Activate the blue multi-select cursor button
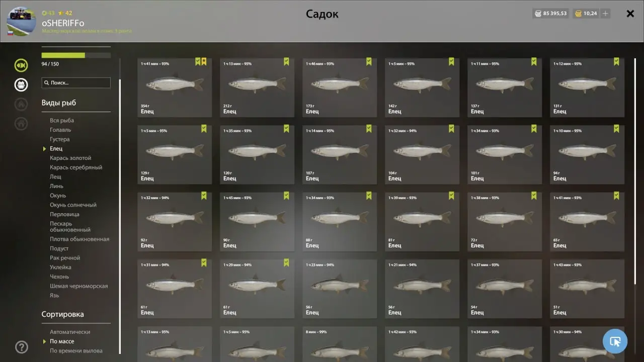The width and height of the screenshot is (644, 362). pyautogui.click(x=615, y=341)
